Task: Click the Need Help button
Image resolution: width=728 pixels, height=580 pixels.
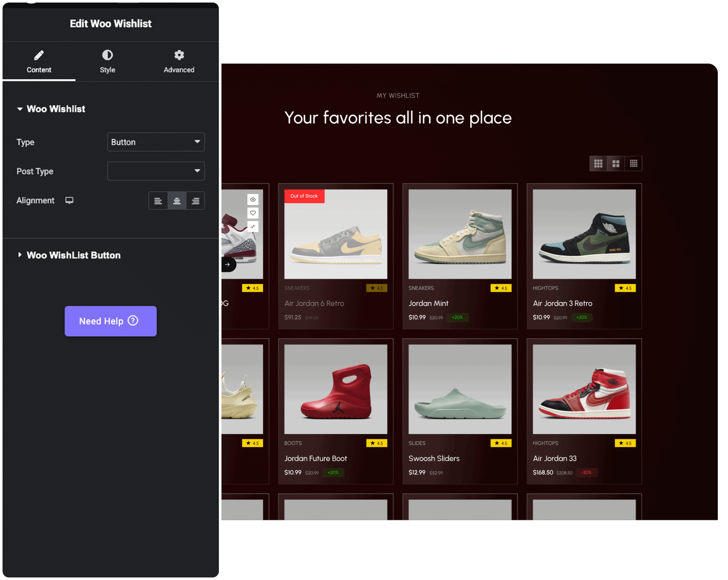Action: 111,321
